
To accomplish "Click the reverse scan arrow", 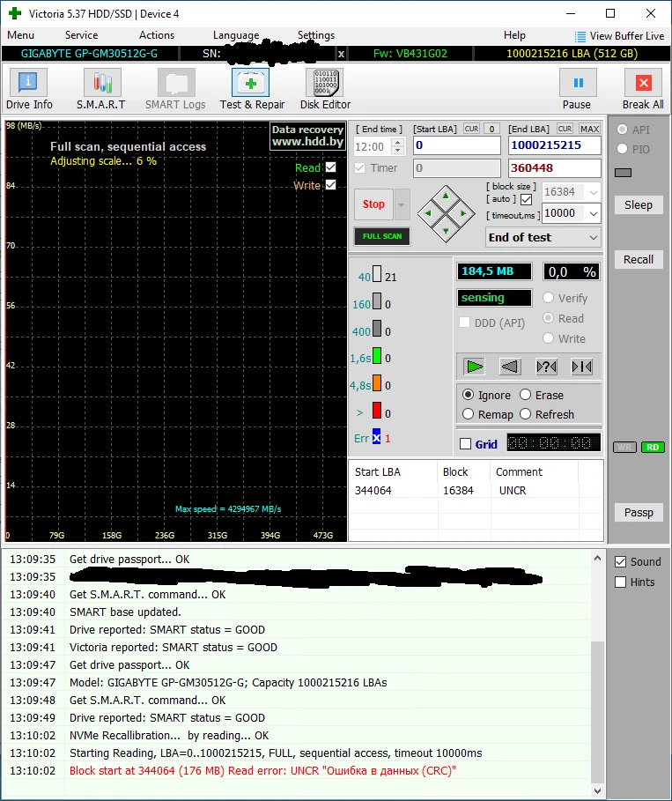I will coord(510,367).
